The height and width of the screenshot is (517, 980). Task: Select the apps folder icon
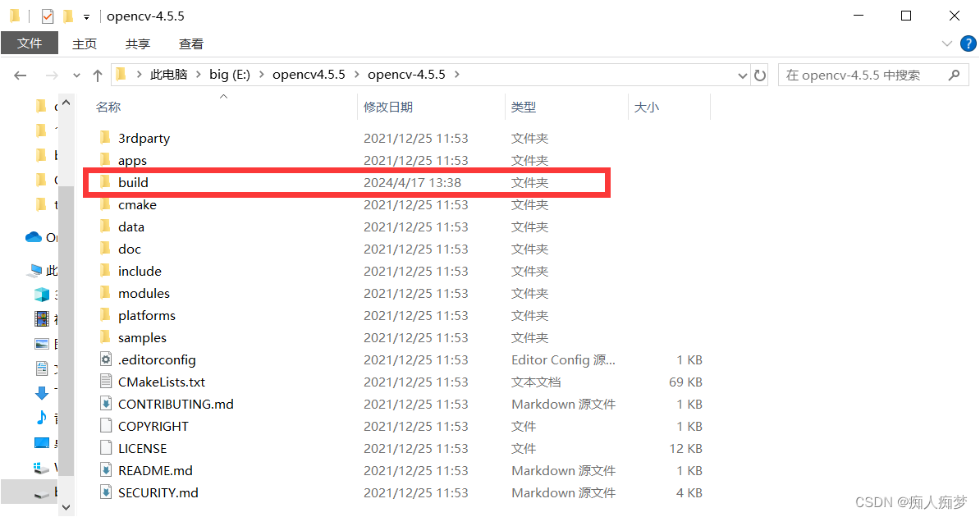(x=105, y=159)
